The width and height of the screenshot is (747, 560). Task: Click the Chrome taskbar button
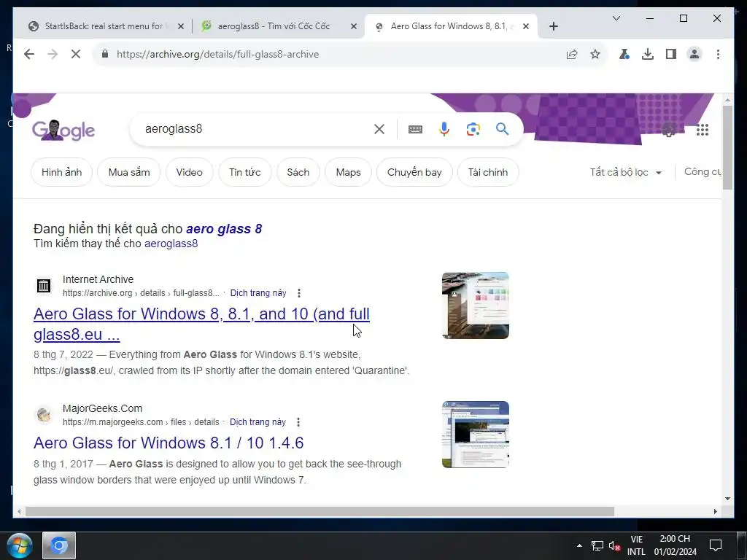(59, 545)
